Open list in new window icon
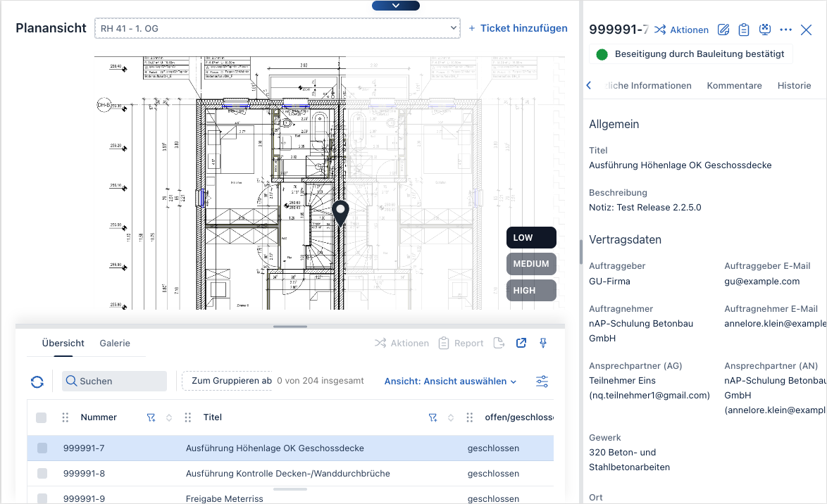The height and width of the screenshot is (504, 827). coord(521,343)
